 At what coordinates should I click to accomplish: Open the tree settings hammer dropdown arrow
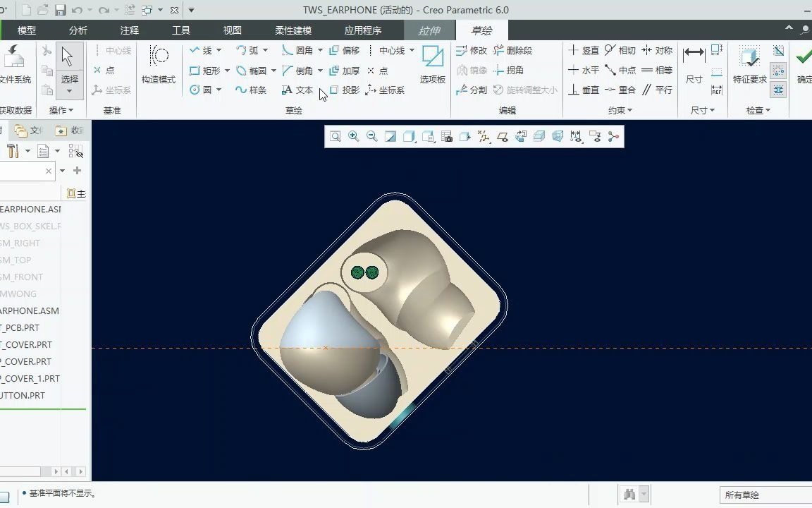click(27, 151)
